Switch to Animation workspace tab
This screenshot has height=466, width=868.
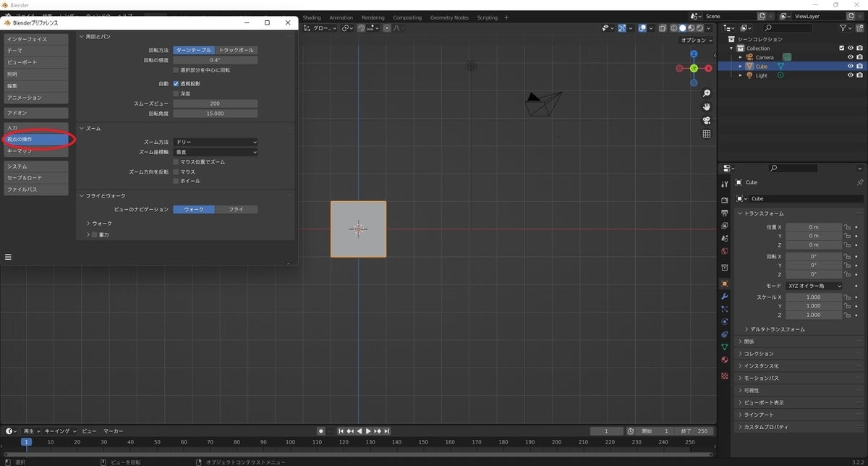pos(341,17)
